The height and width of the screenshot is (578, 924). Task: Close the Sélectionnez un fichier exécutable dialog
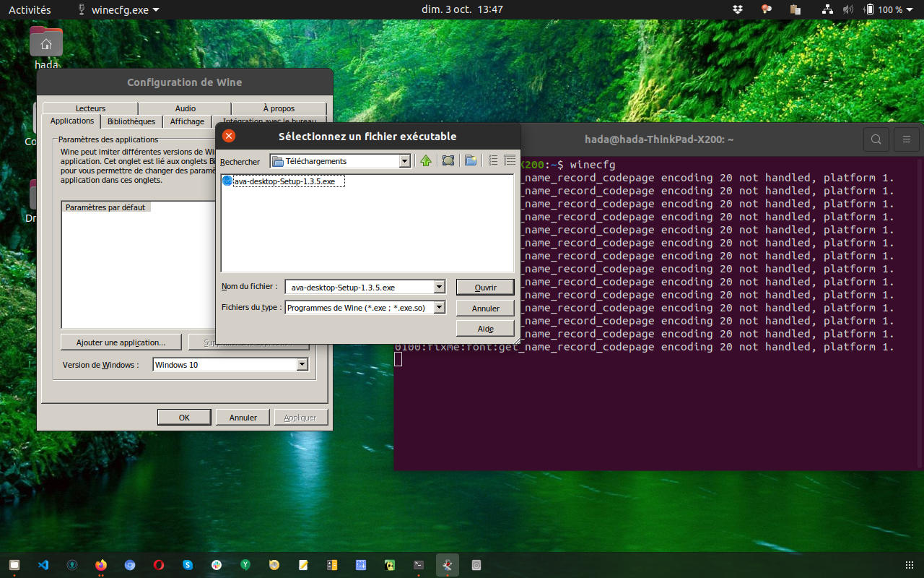coord(229,136)
